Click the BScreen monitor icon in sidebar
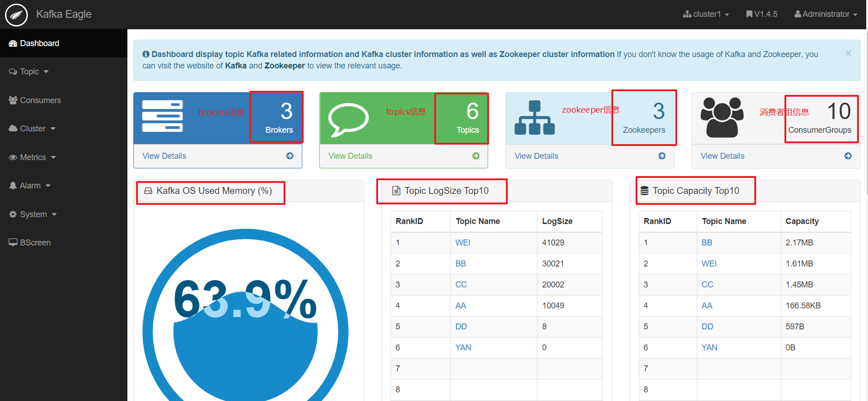Viewport: 868px width, 401px height. [x=13, y=243]
